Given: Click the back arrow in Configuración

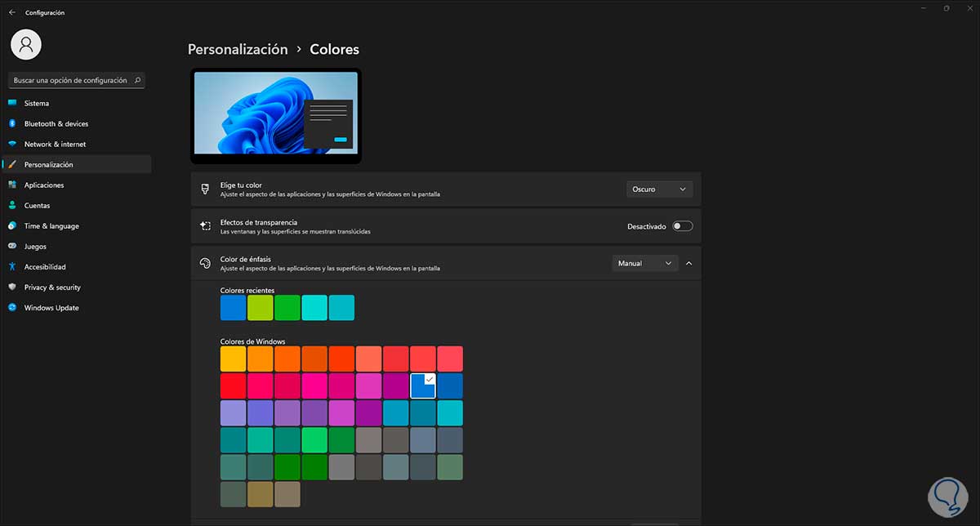Looking at the screenshot, I should [11, 12].
